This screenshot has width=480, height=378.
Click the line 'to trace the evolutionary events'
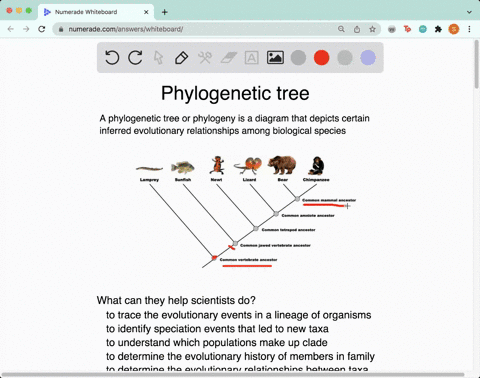coord(238,315)
